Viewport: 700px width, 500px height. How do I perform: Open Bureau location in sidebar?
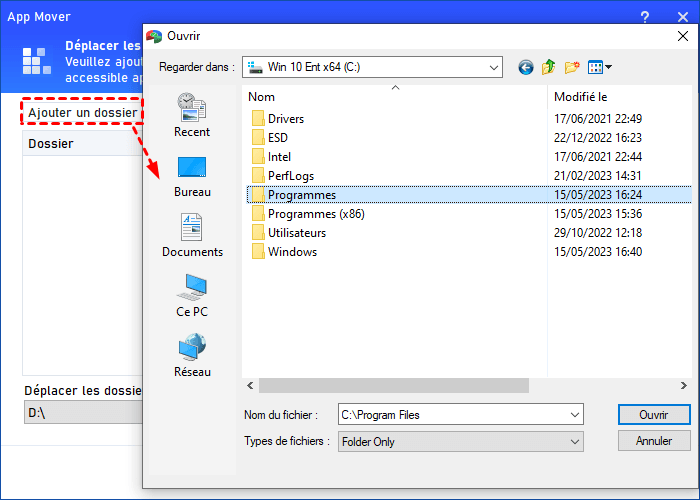192,177
